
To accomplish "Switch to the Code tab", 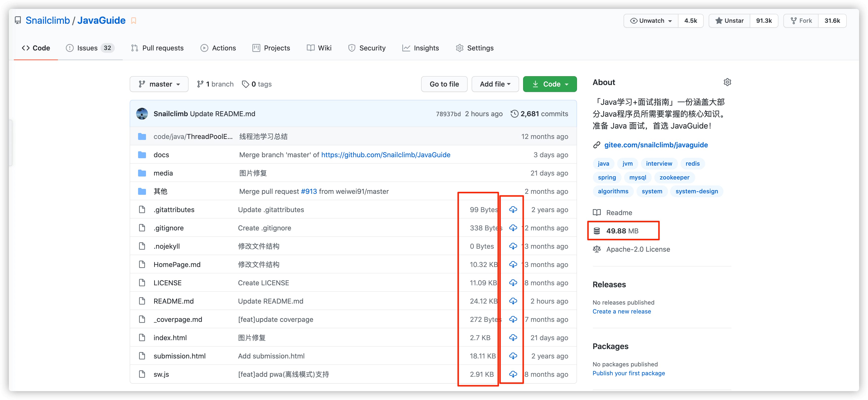I will [36, 48].
